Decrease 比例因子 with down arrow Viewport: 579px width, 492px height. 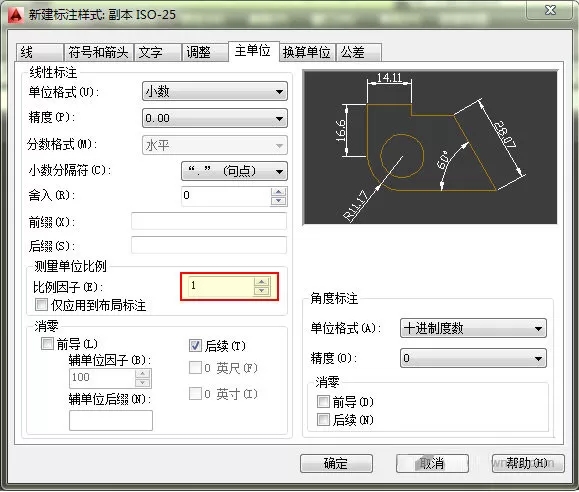tap(262, 291)
